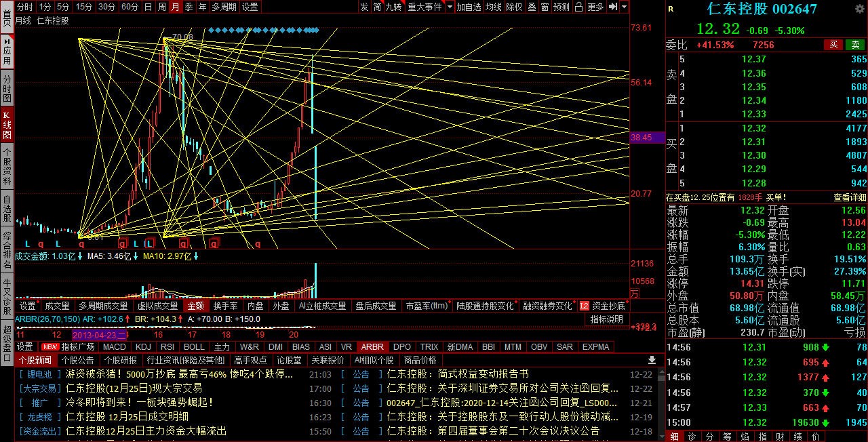The width and height of the screenshot is (868, 442).
Task: Select 首页 in left sidebar
Action: [7, 18]
